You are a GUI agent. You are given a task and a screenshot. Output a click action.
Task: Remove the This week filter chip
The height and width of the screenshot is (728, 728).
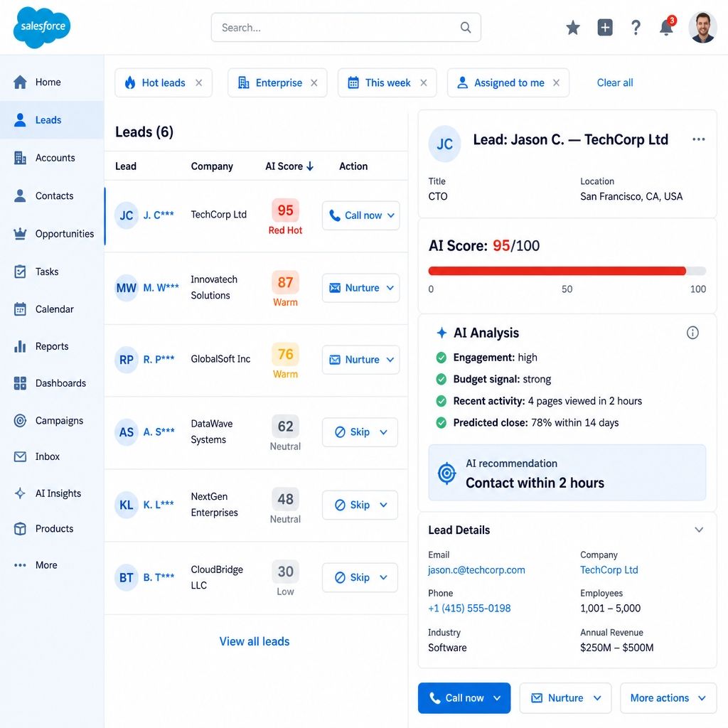424,82
